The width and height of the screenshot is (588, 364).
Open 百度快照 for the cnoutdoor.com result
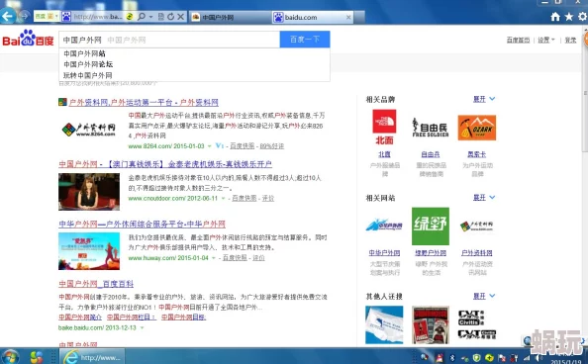point(245,198)
